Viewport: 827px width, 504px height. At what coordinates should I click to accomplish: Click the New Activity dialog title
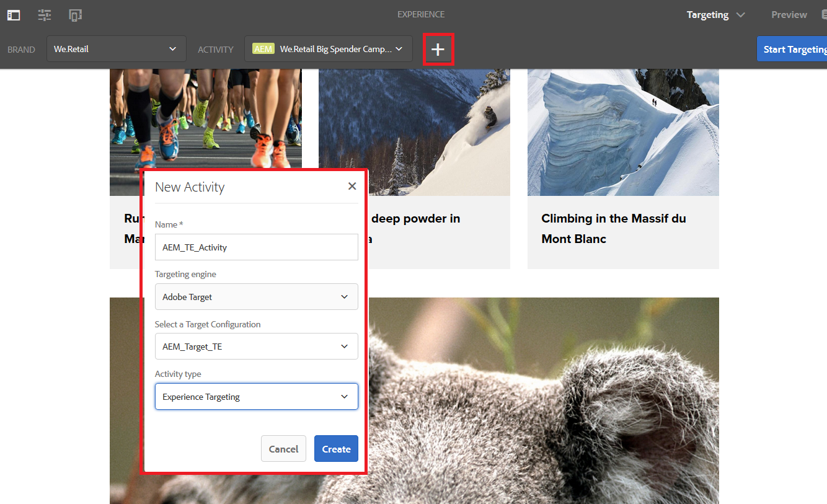(190, 187)
